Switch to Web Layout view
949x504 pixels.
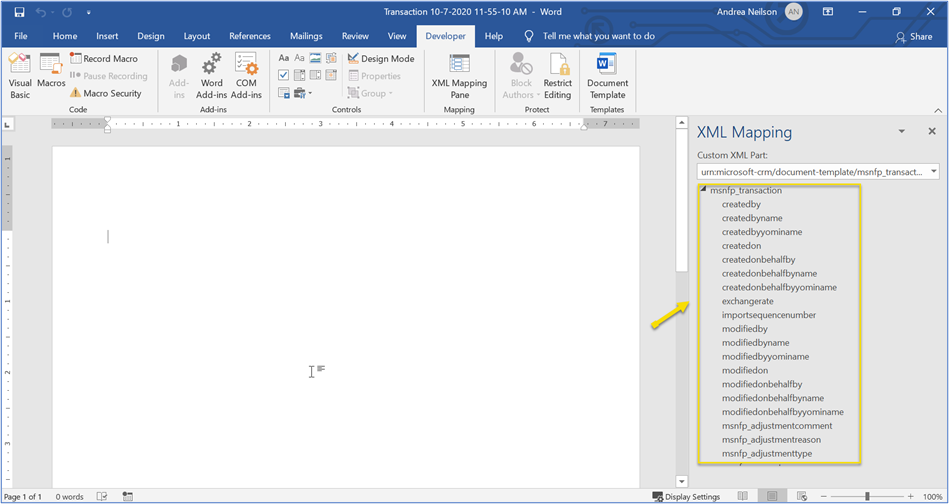[802, 496]
